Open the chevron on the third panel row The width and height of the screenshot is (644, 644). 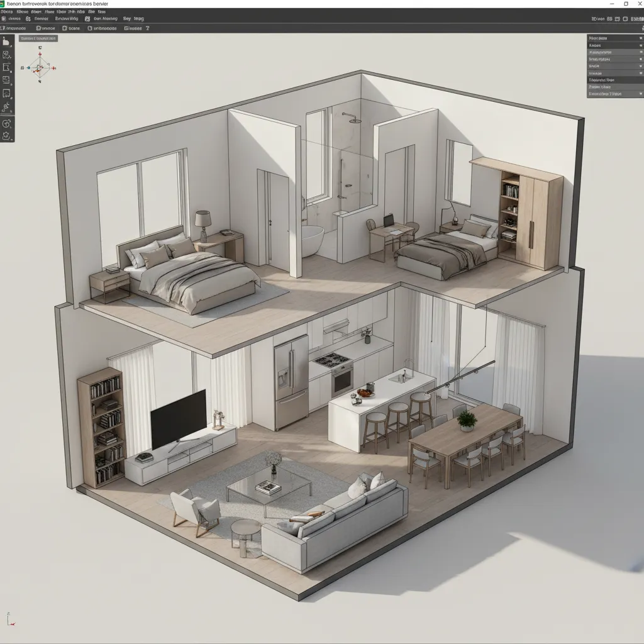tap(640, 52)
